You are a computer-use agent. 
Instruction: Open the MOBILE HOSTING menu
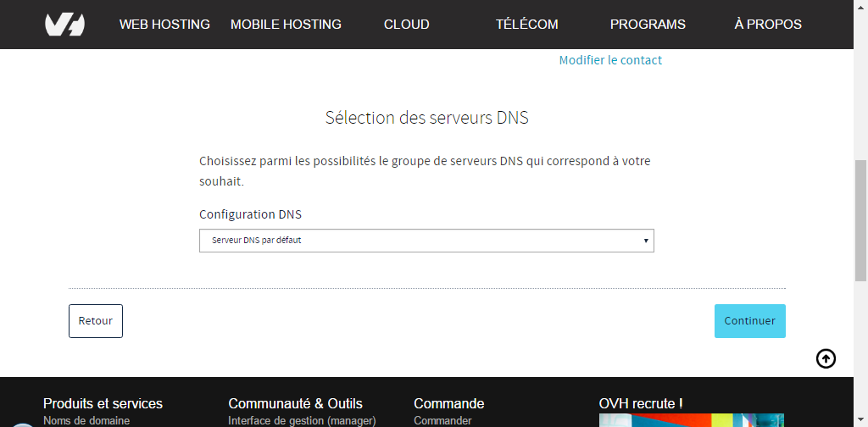click(286, 25)
